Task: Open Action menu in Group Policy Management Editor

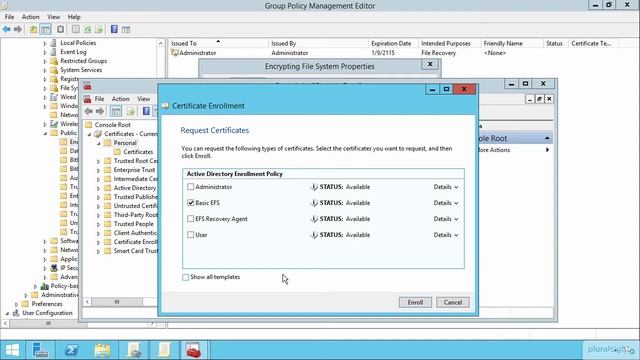Action: pos(31,17)
